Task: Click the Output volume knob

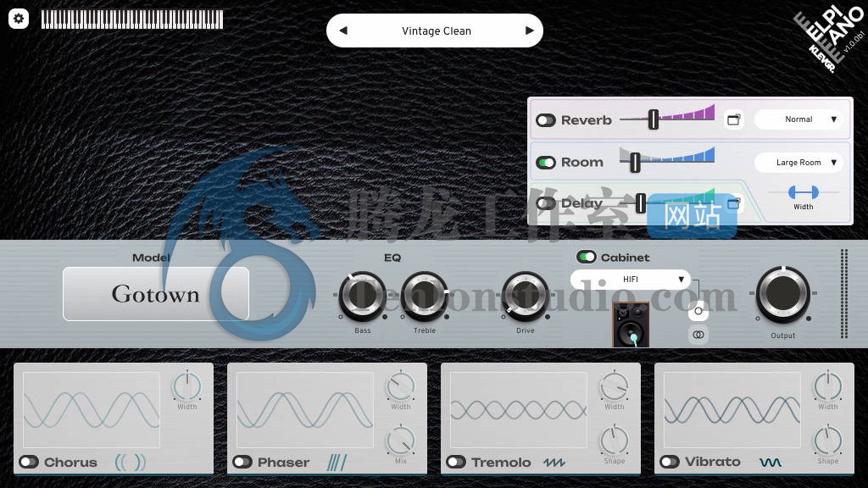Action: pyautogui.click(x=782, y=294)
